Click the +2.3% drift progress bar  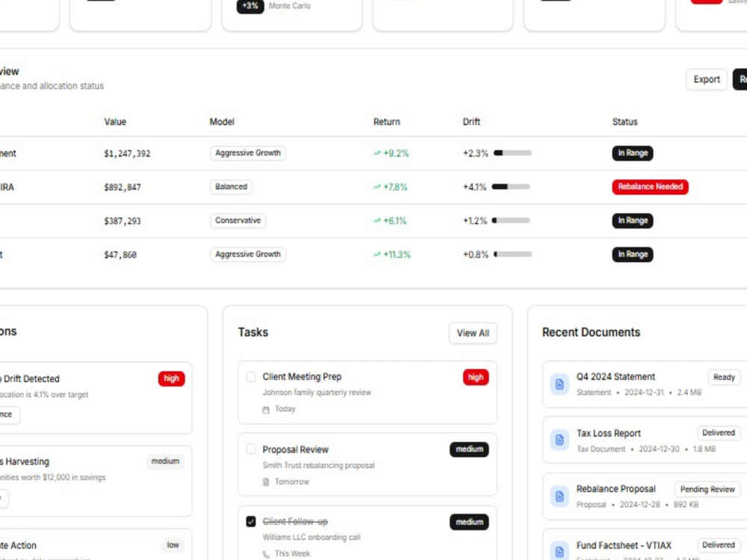click(512, 153)
